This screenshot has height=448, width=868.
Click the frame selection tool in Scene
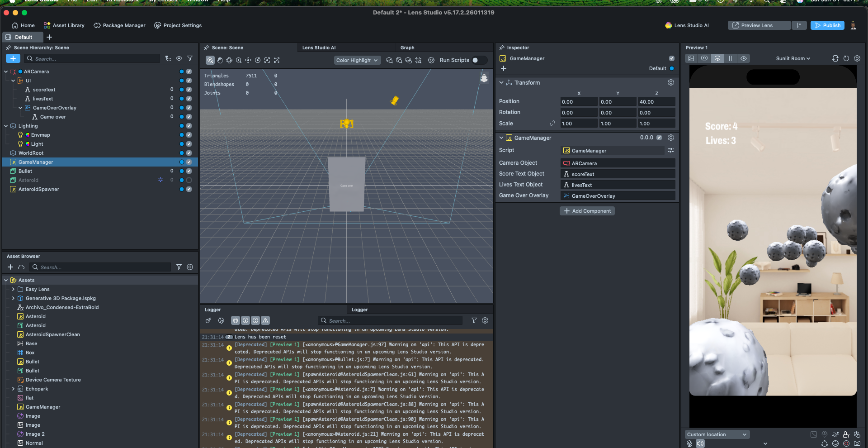267,60
